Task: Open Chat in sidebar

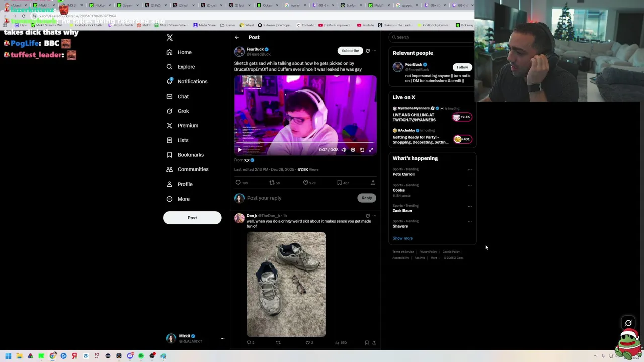Action: click(177, 96)
